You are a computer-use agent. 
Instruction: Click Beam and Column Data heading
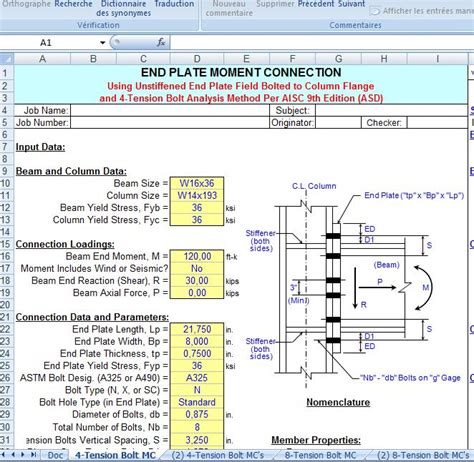point(71,171)
